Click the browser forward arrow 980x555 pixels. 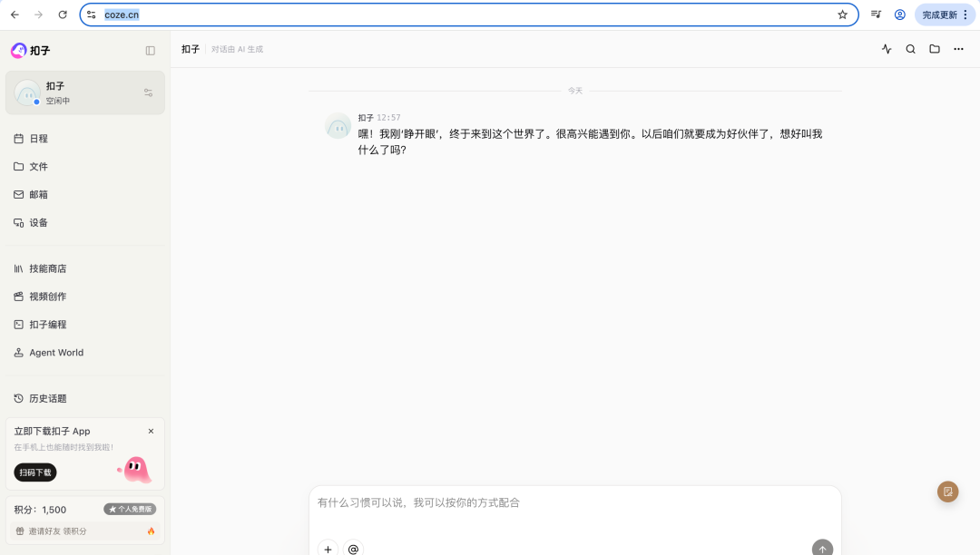(x=39, y=15)
